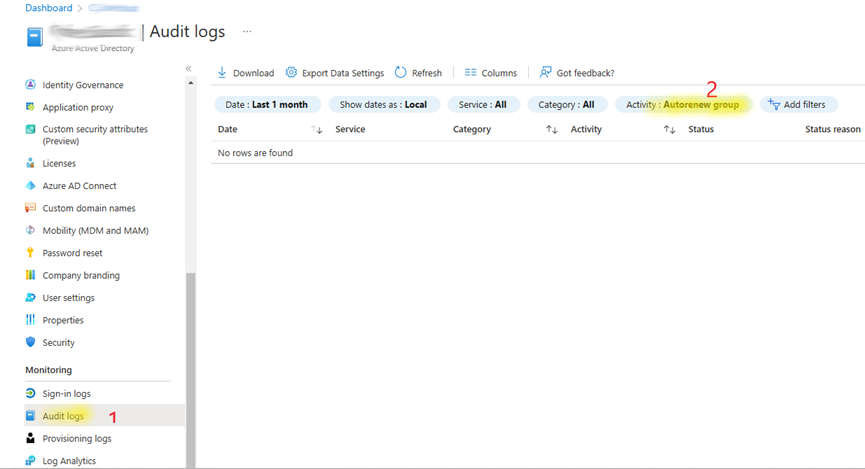865x469 pixels.
Task: Open Identity Governance from sidebar
Action: 82,85
